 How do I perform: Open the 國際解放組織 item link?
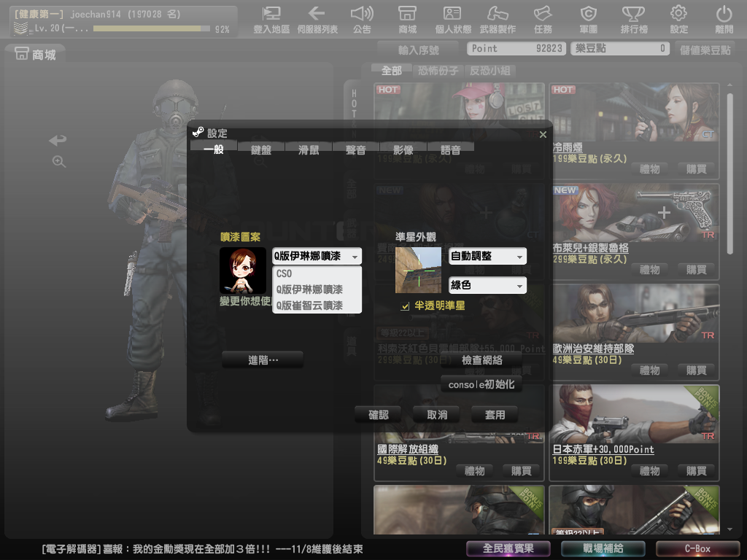pyautogui.click(x=408, y=449)
